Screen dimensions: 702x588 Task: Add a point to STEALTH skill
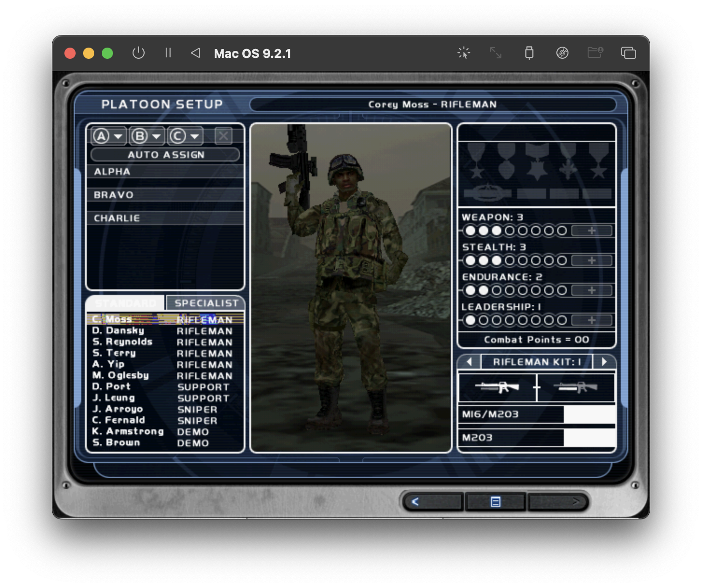coord(592,260)
